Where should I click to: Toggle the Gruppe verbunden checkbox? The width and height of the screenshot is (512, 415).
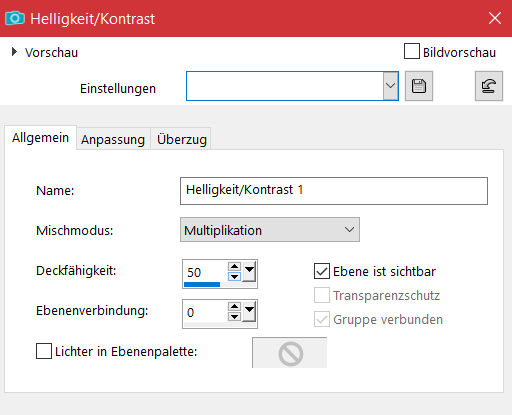pyautogui.click(x=322, y=319)
